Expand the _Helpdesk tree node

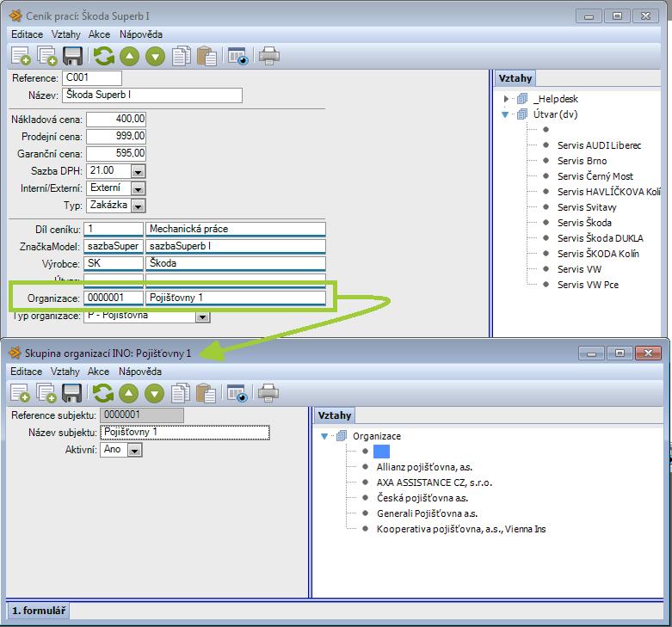coord(506,99)
